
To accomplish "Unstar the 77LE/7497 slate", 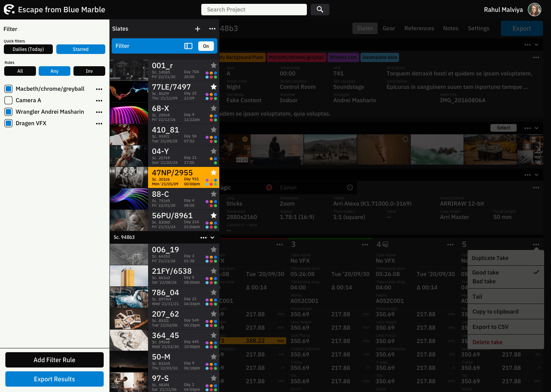I will coord(214,87).
